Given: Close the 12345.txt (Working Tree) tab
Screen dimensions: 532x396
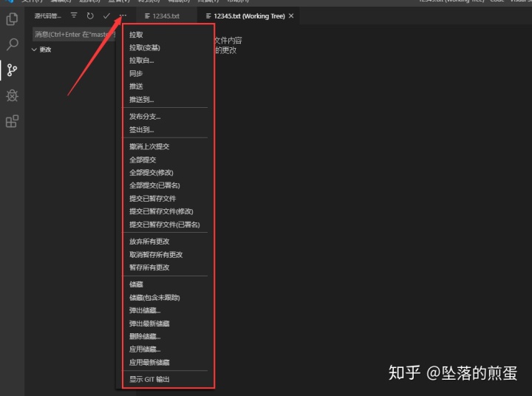Looking at the screenshot, I should click(291, 16).
